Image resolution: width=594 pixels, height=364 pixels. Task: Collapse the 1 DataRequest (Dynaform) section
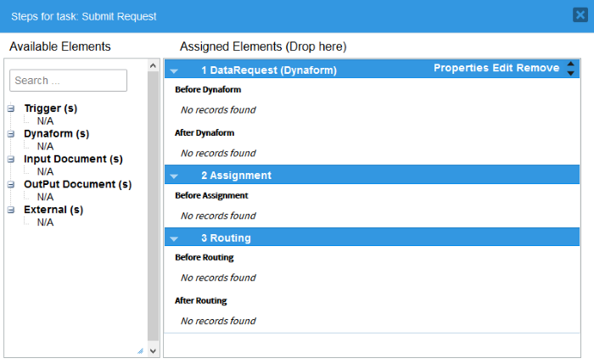pyautogui.click(x=174, y=70)
